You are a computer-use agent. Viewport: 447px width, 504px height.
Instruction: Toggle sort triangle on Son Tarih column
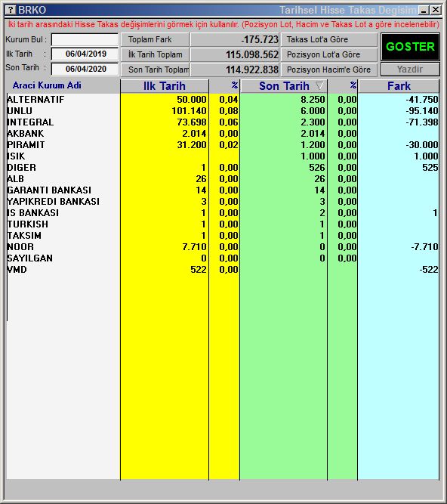319,86
